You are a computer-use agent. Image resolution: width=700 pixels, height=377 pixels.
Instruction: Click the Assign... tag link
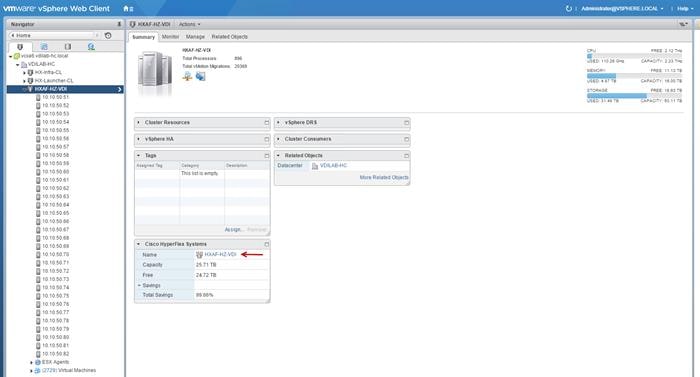coord(234,230)
